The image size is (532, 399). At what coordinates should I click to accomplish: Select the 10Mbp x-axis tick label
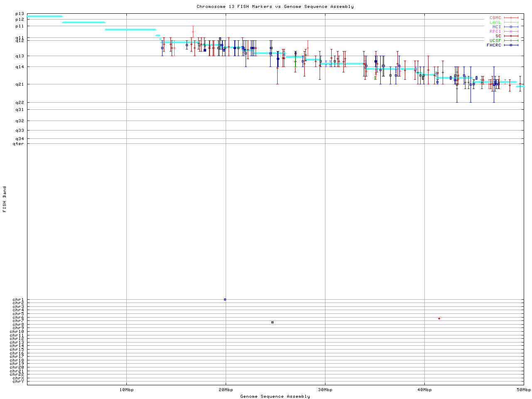pos(126,390)
